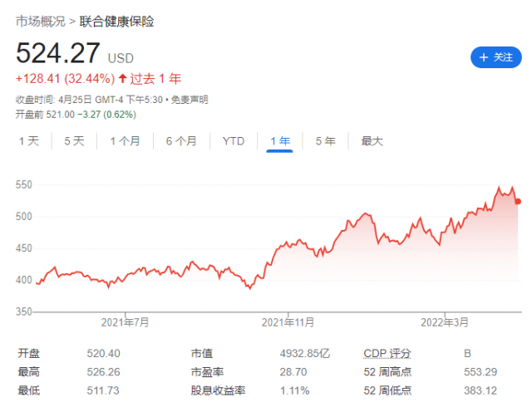Select the 1 年 range tab
Image resolution: width=532 pixels, height=402 pixels.
pyautogui.click(x=280, y=141)
